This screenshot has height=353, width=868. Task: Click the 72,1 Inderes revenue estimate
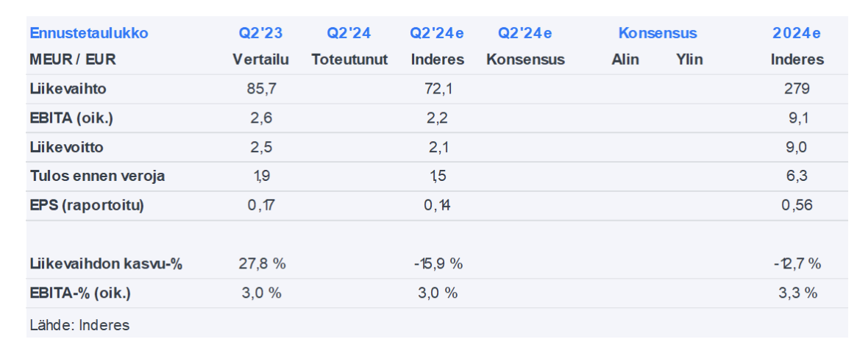coord(437,89)
